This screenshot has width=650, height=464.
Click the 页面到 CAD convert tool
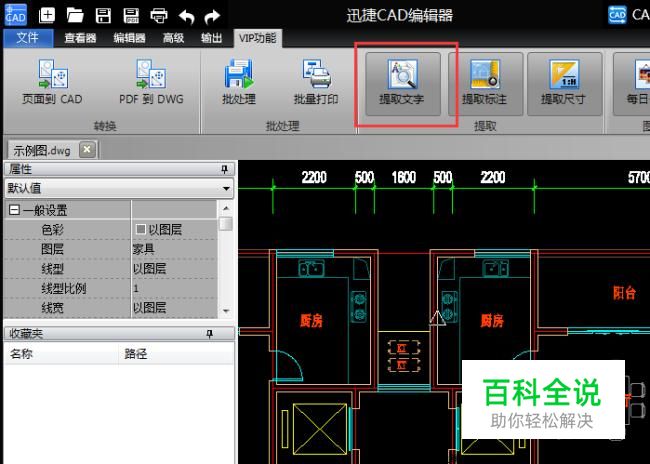click(x=52, y=82)
